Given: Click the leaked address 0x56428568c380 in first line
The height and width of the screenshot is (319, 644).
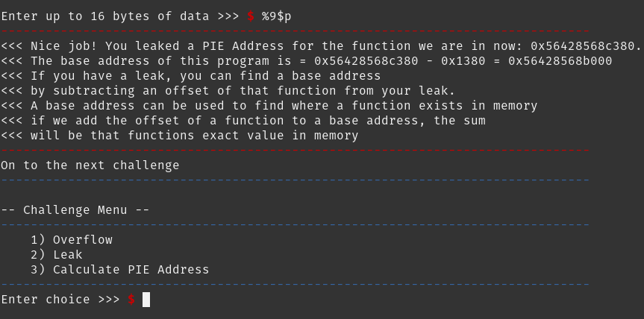Looking at the screenshot, I should pyautogui.click(x=582, y=46).
